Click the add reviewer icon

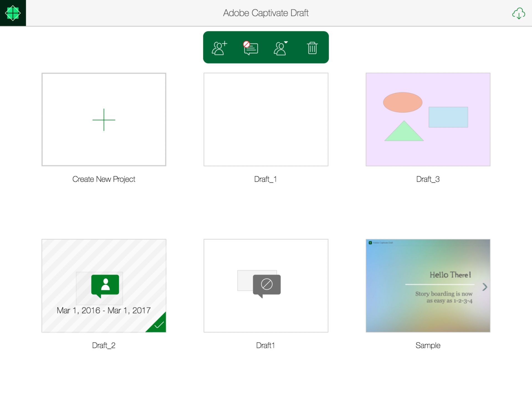tap(219, 48)
